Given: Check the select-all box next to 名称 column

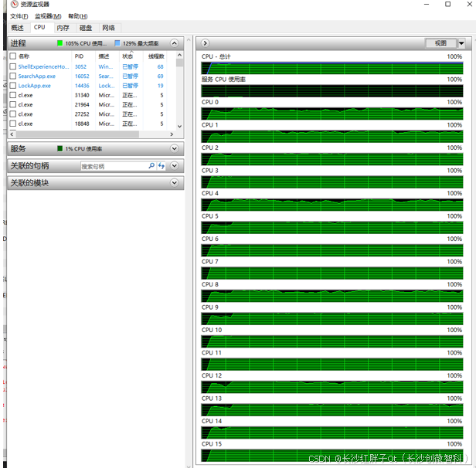Looking at the screenshot, I should 12,56.
